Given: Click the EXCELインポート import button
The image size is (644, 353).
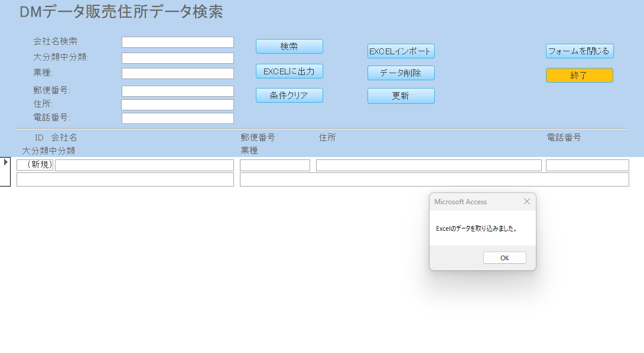Looking at the screenshot, I should click(401, 51).
